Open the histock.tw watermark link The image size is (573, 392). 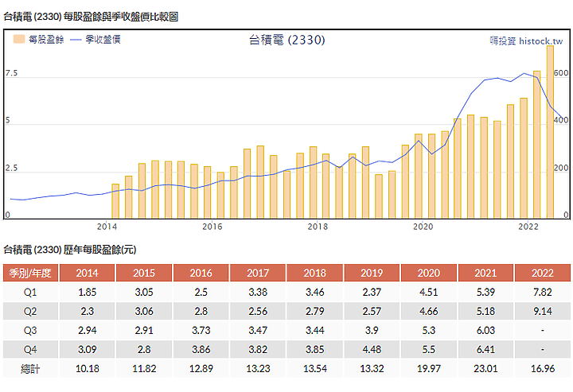point(526,41)
